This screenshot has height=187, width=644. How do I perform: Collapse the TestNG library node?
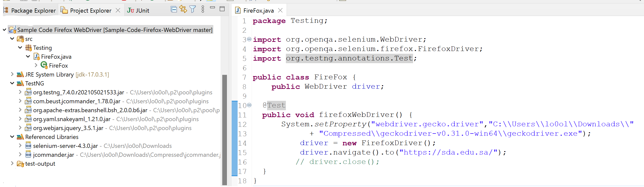point(12,83)
